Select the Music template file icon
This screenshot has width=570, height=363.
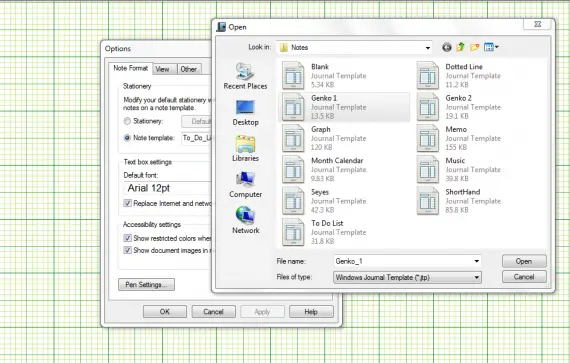[428, 169]
